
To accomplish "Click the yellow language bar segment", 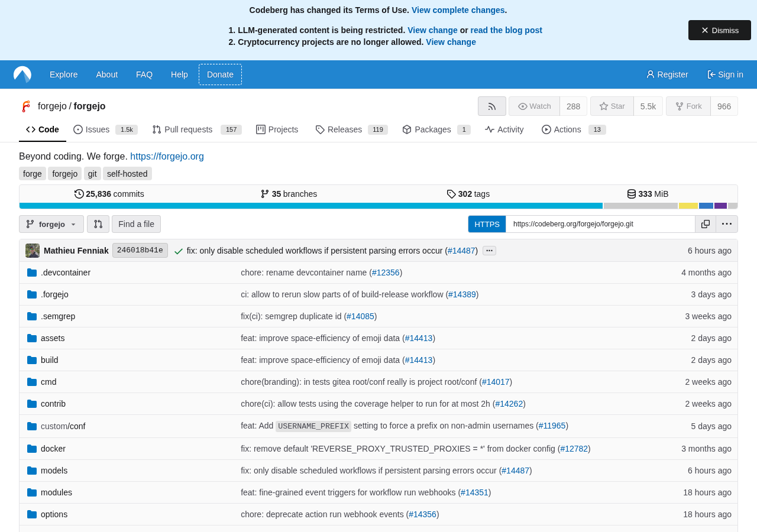I will coord(688,206).
